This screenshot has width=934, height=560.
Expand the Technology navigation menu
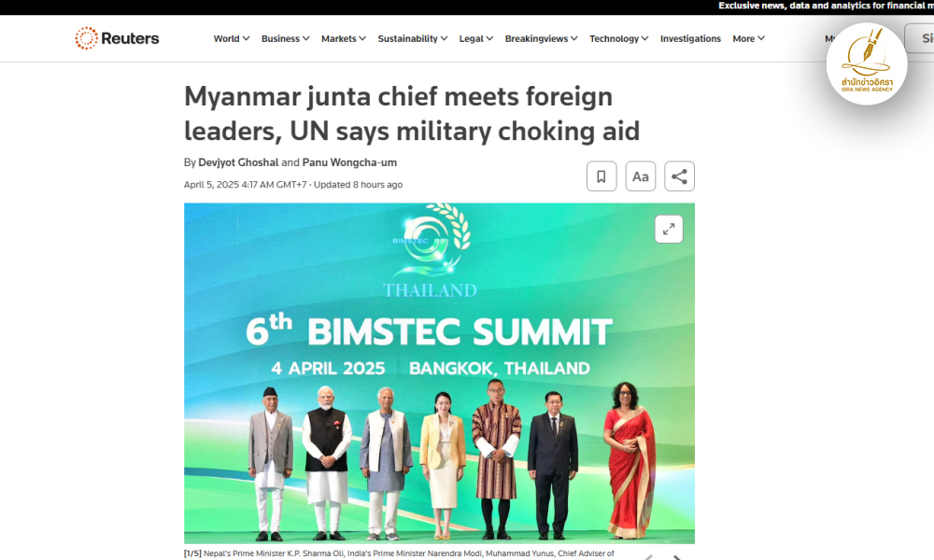619,38
